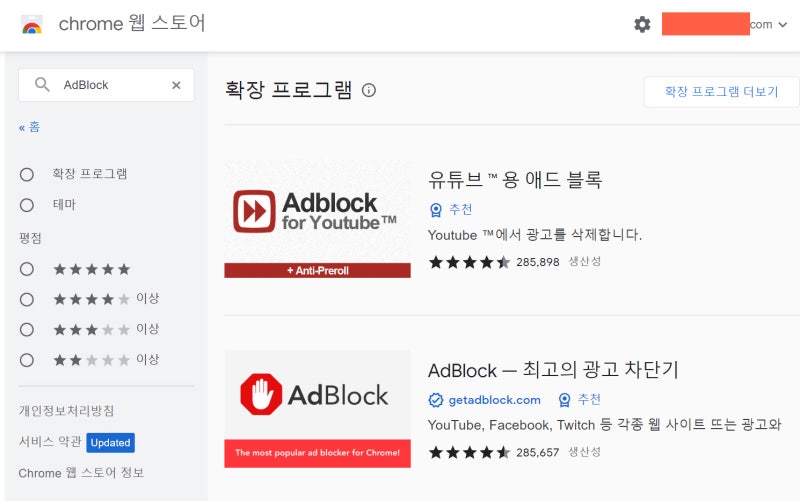The width and height of the screenshot is (800, 501).
Task: Click the Chrome Web Store rainbow logo
Action: click(x=32, y=25)
